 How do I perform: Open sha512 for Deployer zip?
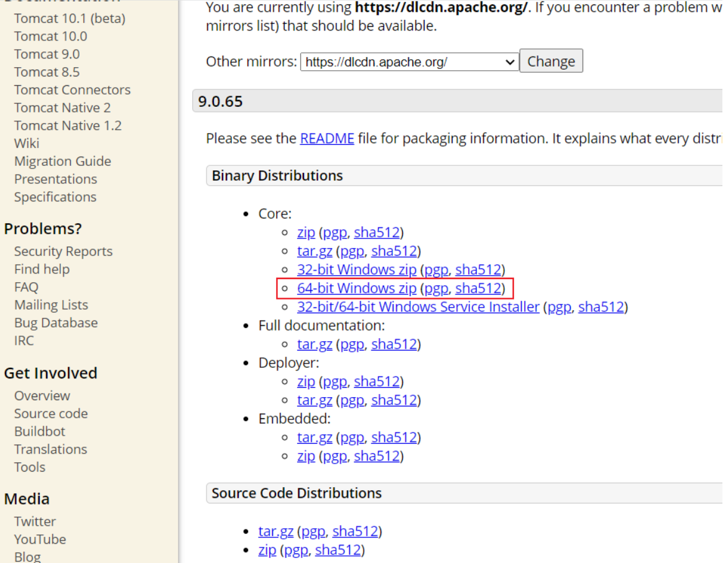tap(377, 382)
